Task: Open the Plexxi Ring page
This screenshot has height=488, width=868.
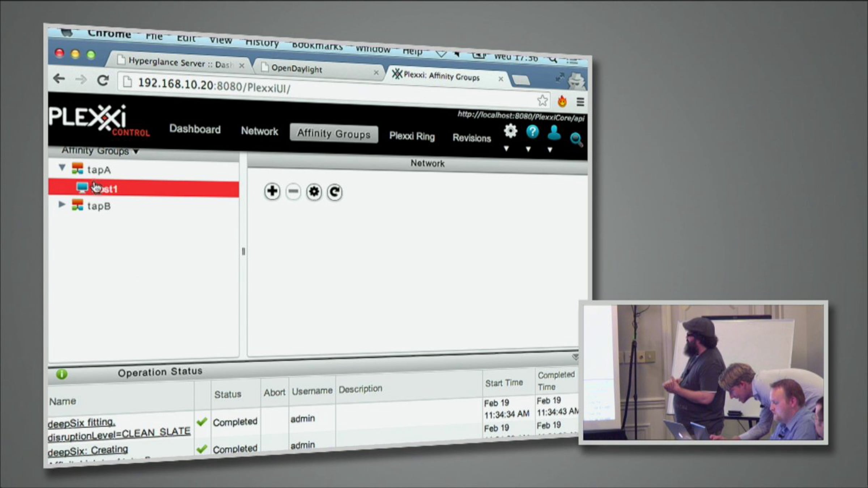Action: 412,136
